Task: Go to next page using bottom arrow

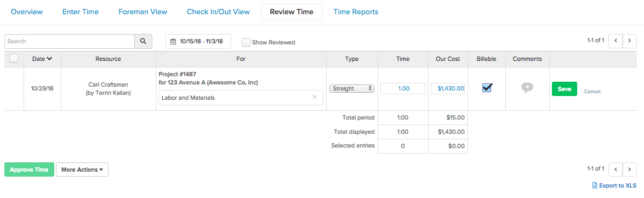Action: [x=629, y=169]
